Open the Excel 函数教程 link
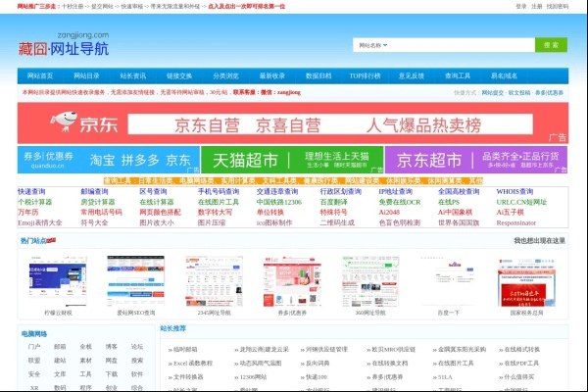 [193, 364]
